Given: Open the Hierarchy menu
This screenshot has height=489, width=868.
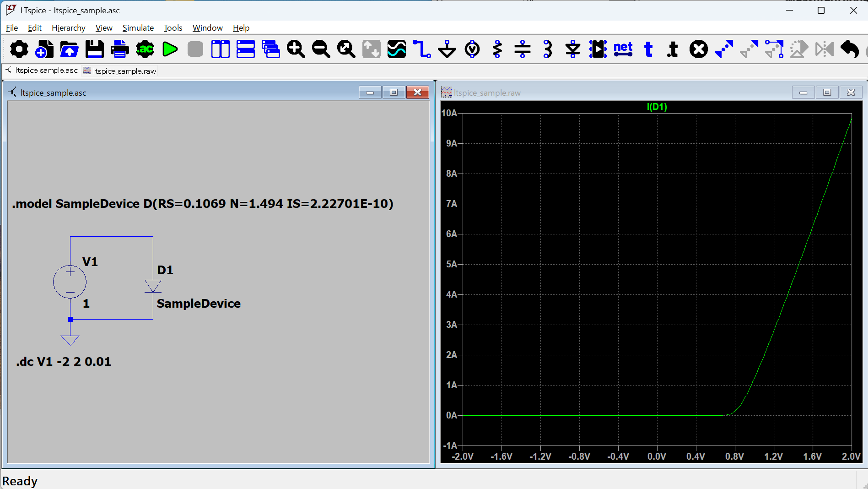Looking at the screenshot, I should click(x=68, y=28).
